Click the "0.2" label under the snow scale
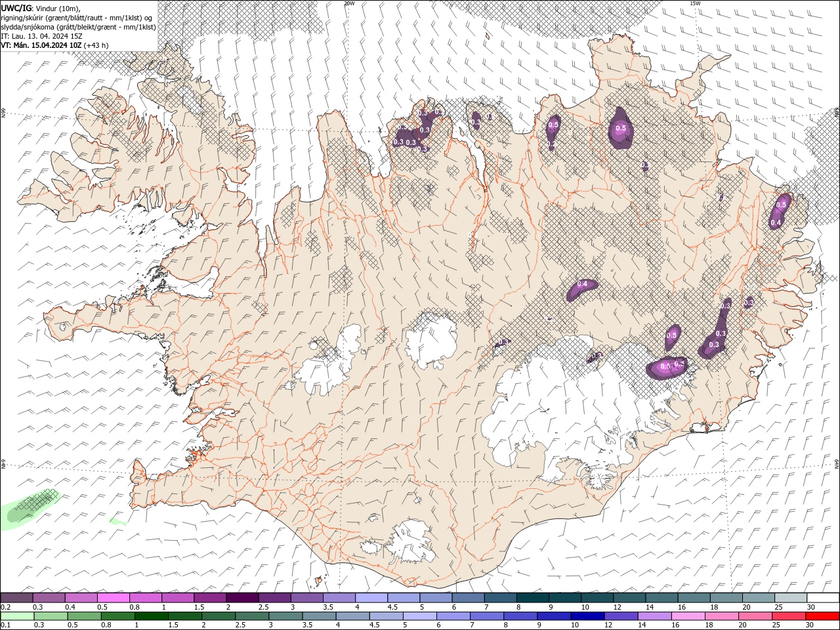840x630 pixels. pos(5,607)
